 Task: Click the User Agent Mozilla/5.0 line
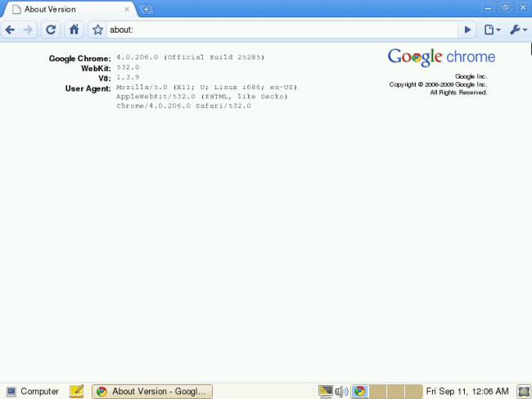coord(206,88)
